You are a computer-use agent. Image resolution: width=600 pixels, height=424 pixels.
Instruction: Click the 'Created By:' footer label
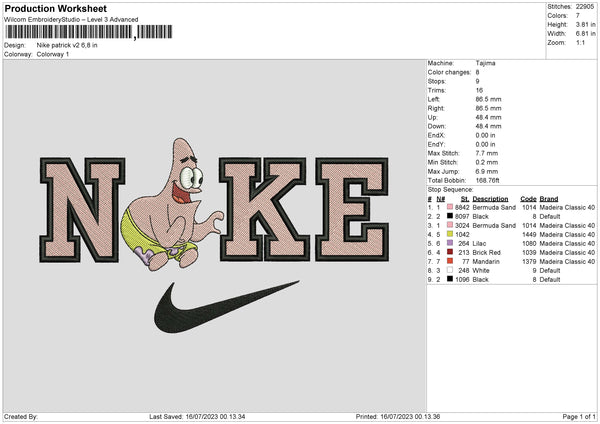click(21, 416)
